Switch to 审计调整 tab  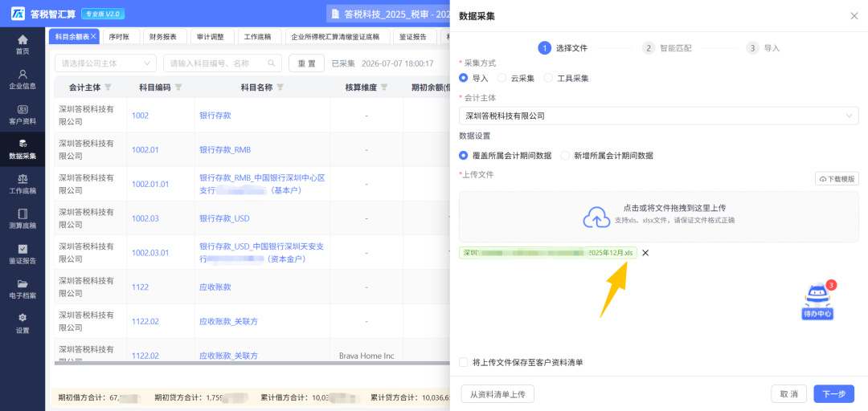pyautogui.click(x=211, y=36)
